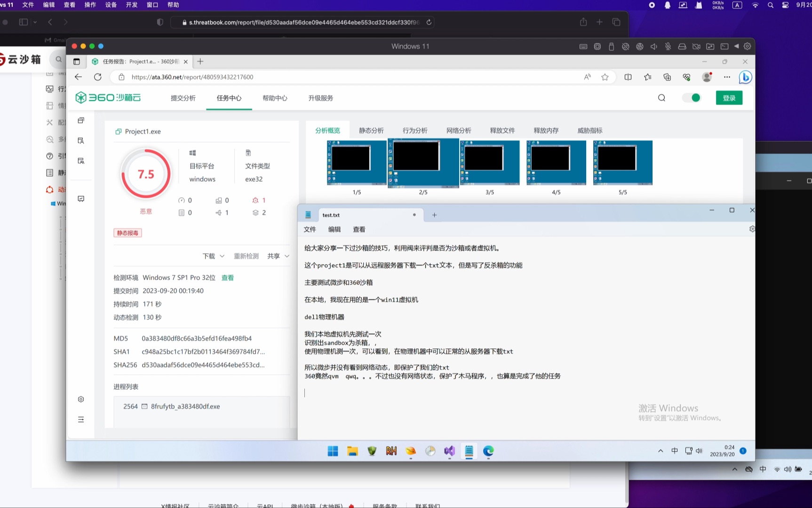Viewport: 812px width, 508px height.
Task: Refresh the Edge page
Action: click(x=98, y=77)
